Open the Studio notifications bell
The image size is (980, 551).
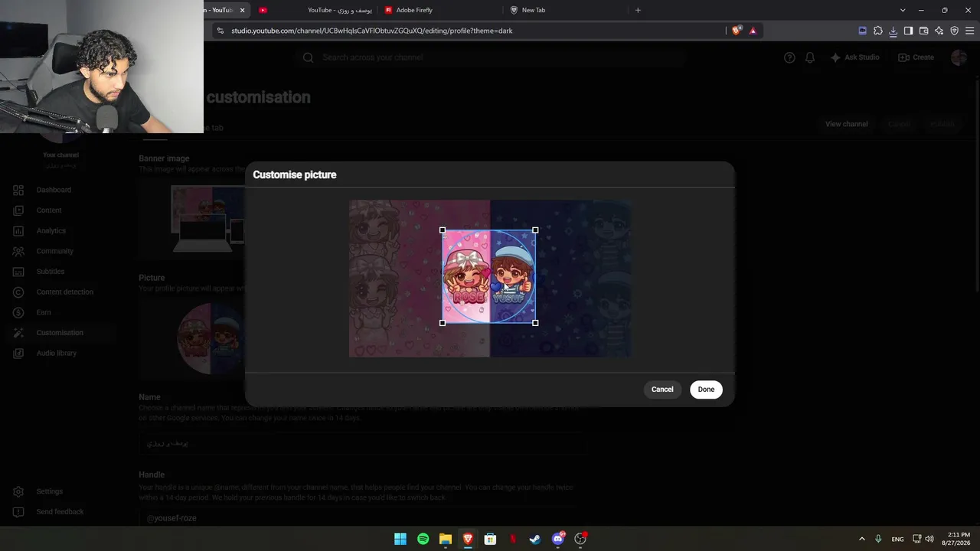point(809,57)
